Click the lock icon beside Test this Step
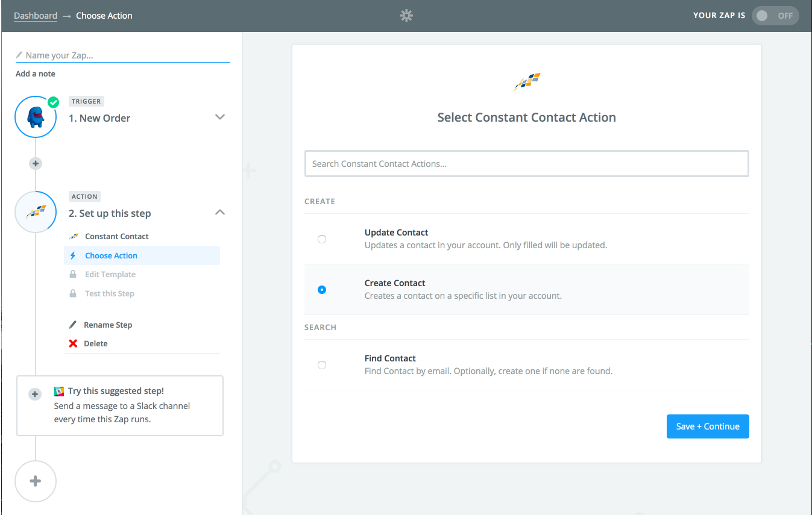 tap(73, 293)
